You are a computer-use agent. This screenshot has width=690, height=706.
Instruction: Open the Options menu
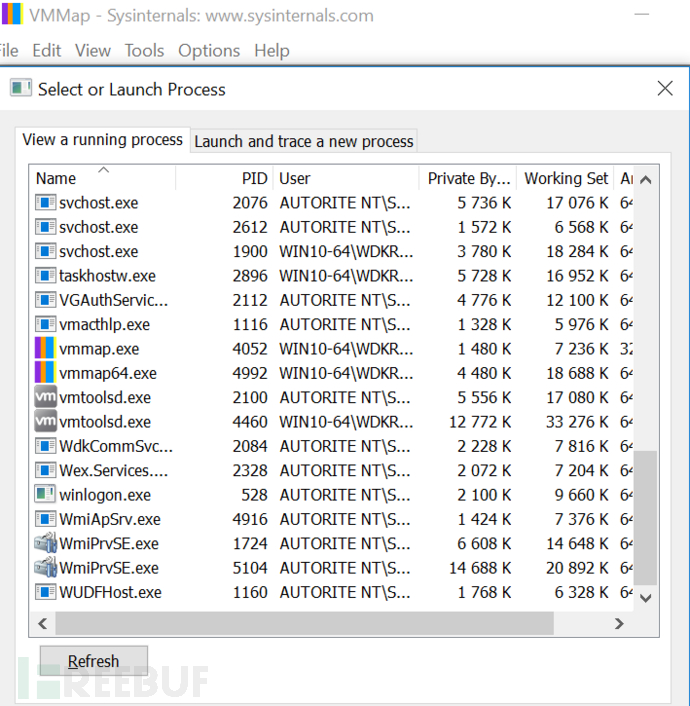point(209,50)
